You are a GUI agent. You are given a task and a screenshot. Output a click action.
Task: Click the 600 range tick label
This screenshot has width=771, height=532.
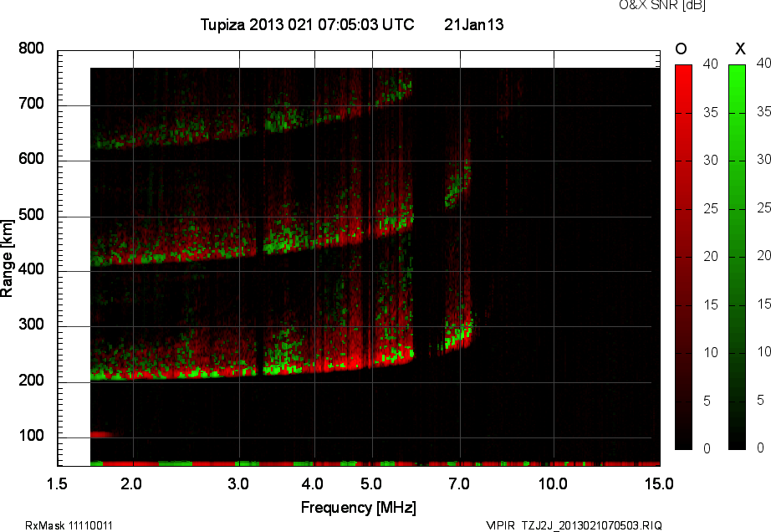coord(31,159)
